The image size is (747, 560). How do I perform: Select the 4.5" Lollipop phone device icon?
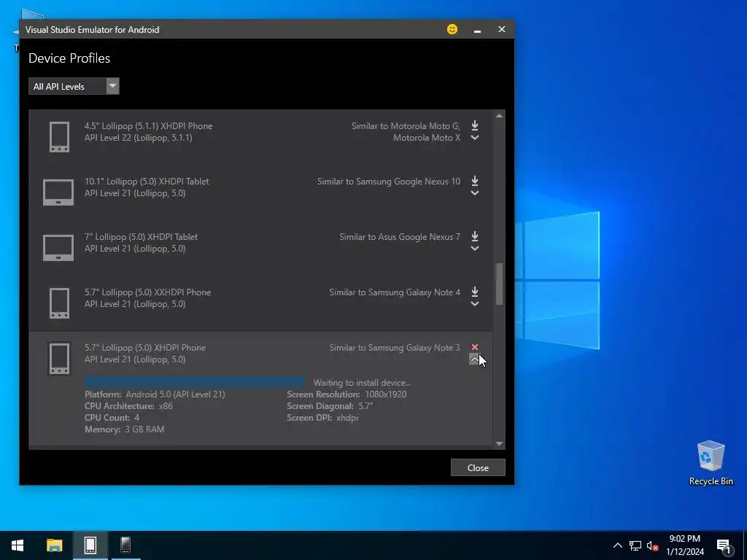59,137
